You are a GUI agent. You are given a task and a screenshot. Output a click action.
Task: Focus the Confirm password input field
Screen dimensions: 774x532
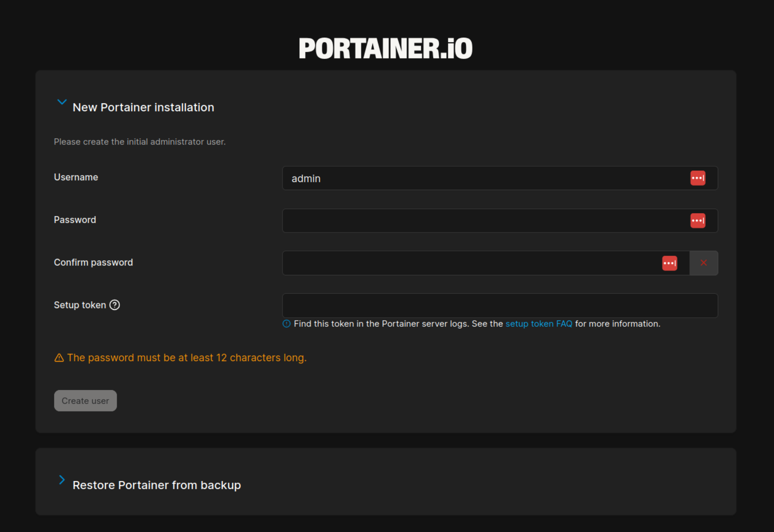(x=486, y=263)
